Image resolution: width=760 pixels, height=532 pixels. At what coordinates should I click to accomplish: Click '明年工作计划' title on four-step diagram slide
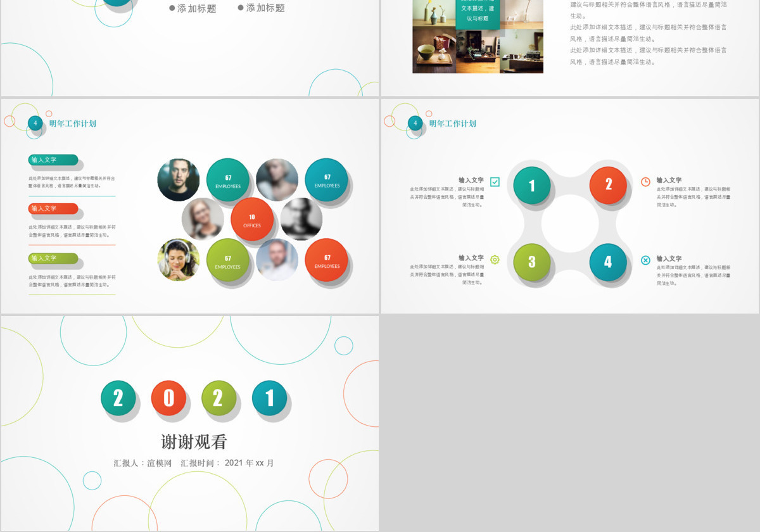coord(453,123)
